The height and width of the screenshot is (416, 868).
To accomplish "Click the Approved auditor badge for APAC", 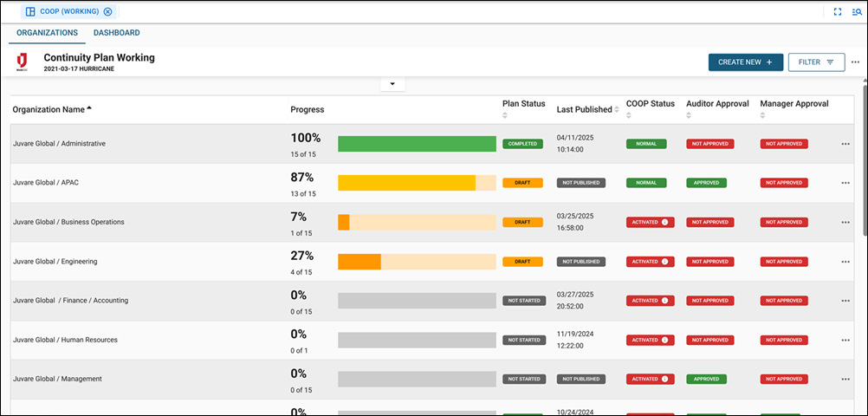I will (x=706, y=183).
